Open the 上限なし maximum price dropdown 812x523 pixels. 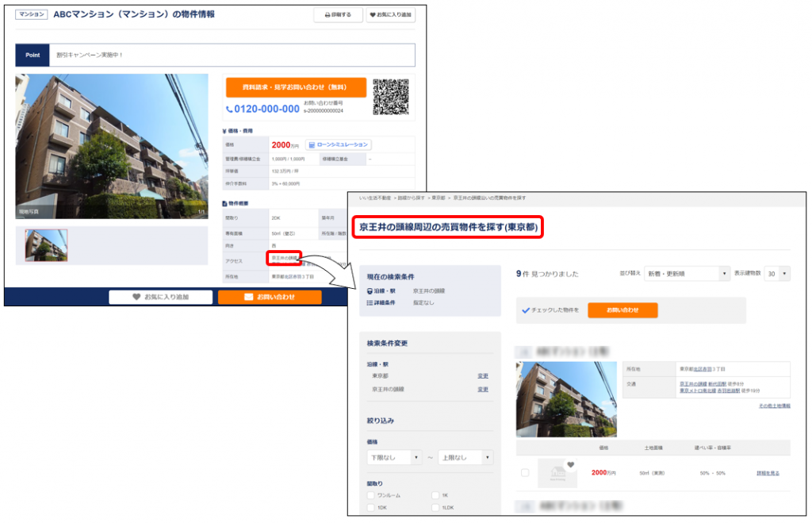pos(465,458)
